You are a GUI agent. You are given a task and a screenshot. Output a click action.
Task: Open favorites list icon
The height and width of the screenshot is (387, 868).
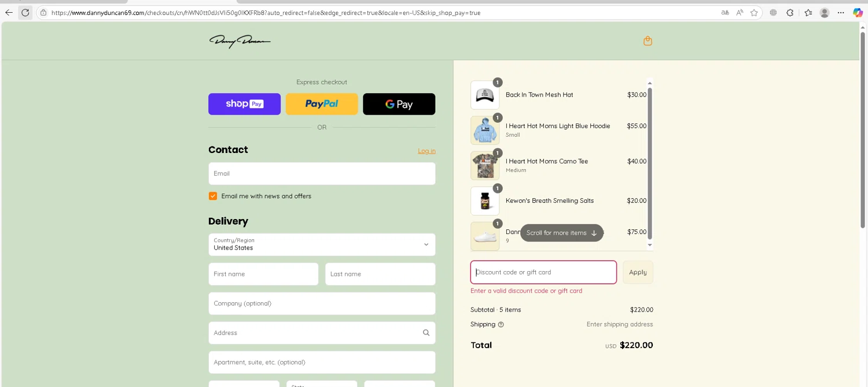point(808,12)
